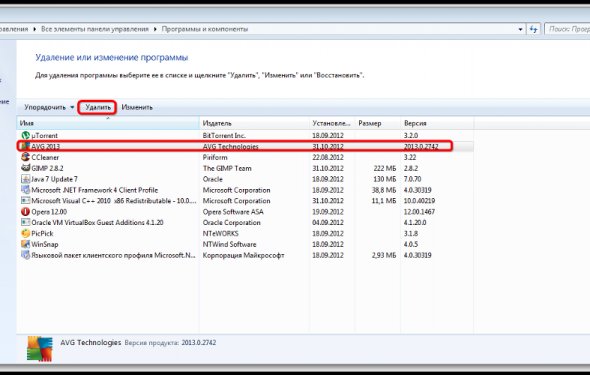Select the µTorrent row name

[x=44, y=135]
